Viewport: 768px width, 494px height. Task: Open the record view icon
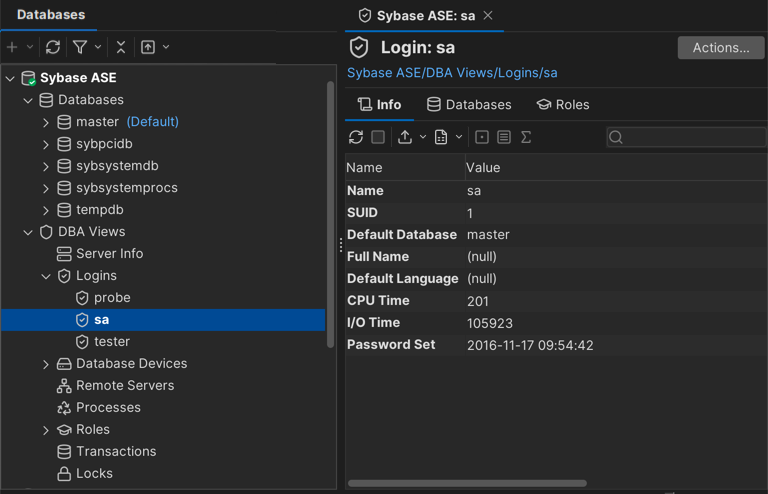pos(504,137)
